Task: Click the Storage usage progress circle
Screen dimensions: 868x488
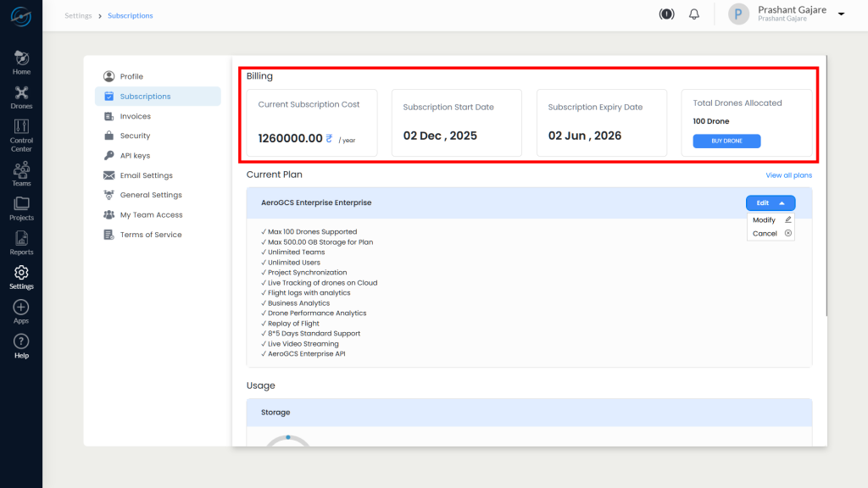Action: [x=289, y=442]
